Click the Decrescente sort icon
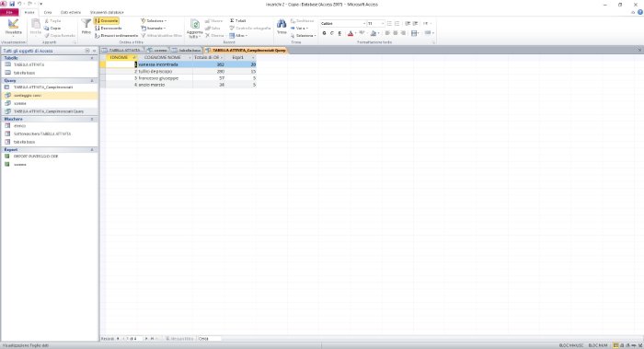Image resolution: width=644 pixels, height=349 pixels. 97,29
